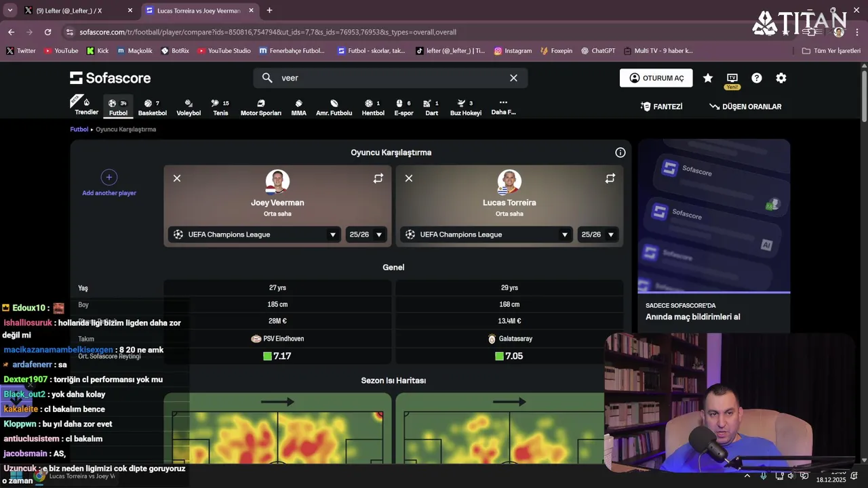Open a new browser tab
The height and width of the screenshot is (488, 868).
point(269,11)
